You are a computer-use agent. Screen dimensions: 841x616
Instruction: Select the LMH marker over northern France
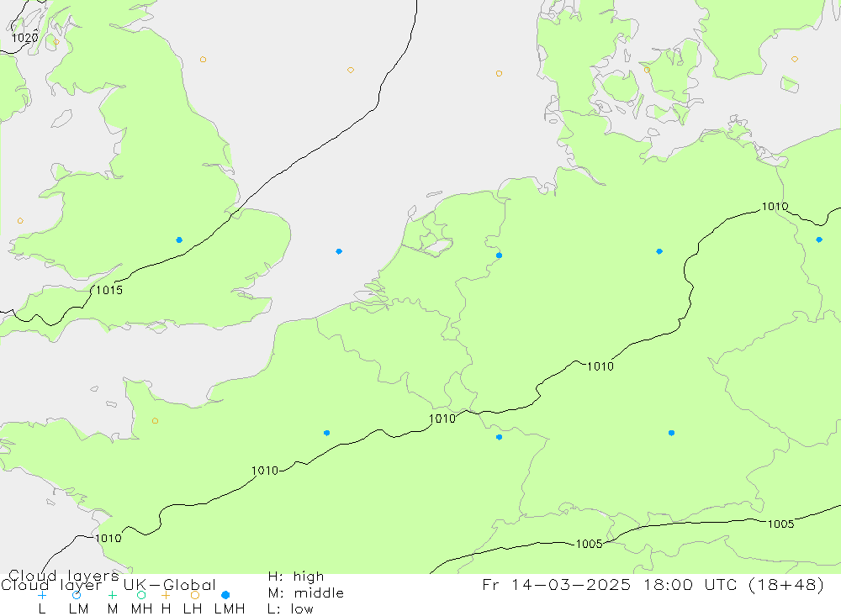pos(327,433)
